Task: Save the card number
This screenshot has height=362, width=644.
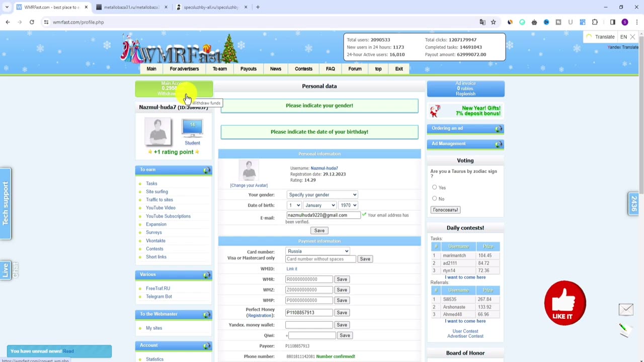Action: (365, 259)
